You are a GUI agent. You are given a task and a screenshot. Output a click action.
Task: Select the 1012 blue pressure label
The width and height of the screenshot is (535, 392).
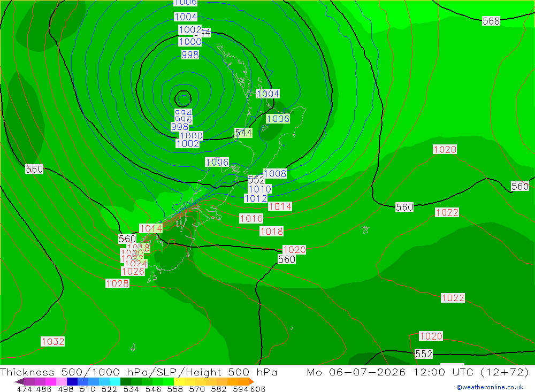click(256, 198)
